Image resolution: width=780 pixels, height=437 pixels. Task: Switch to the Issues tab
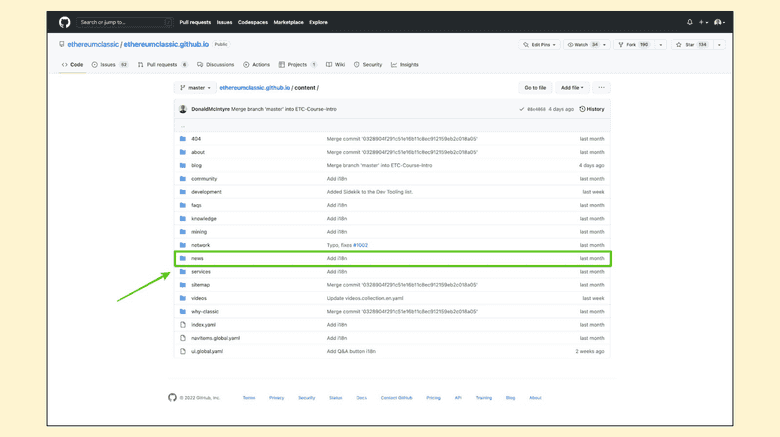coord(110,65)
